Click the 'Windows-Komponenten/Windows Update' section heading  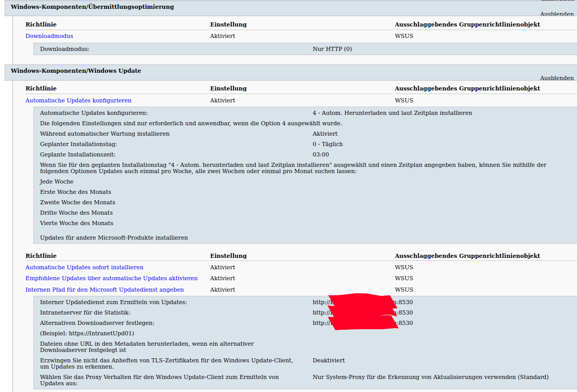tap(76, 71)
